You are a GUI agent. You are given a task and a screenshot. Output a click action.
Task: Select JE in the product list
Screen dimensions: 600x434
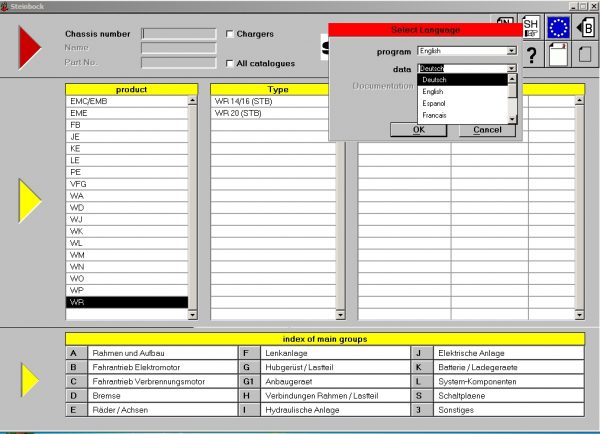(x=127, y=137)
